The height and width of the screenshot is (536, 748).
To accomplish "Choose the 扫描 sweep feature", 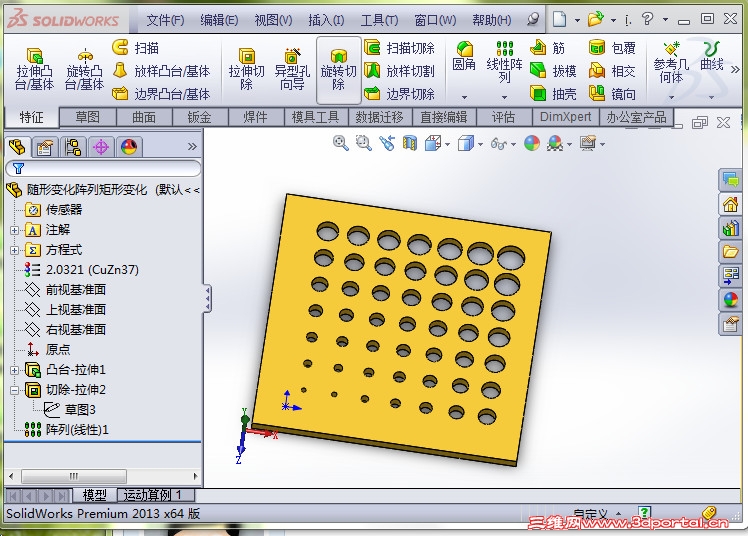I will tap(135, 48).
